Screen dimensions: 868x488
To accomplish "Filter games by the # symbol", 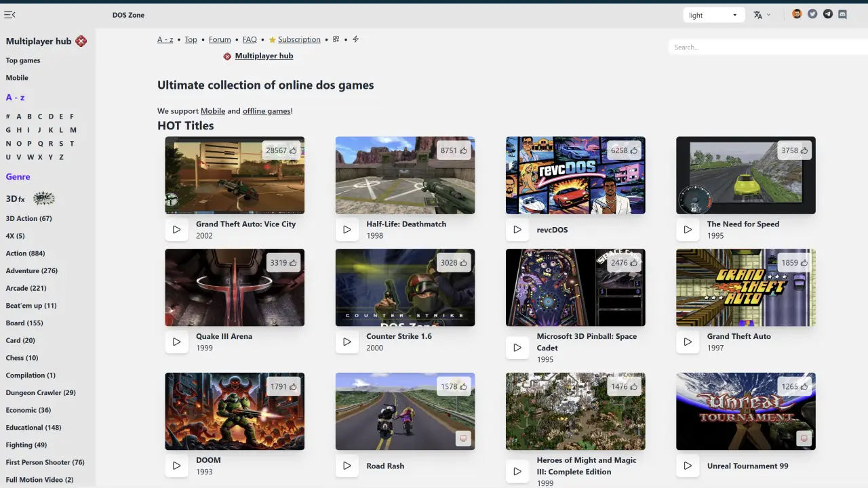I will coord(8,117).
